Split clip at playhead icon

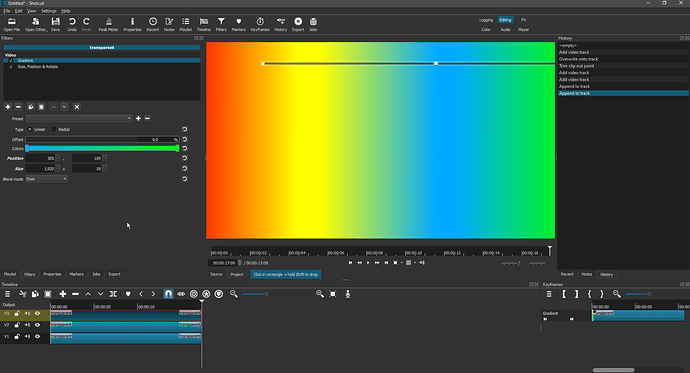(x=113, y=294)
